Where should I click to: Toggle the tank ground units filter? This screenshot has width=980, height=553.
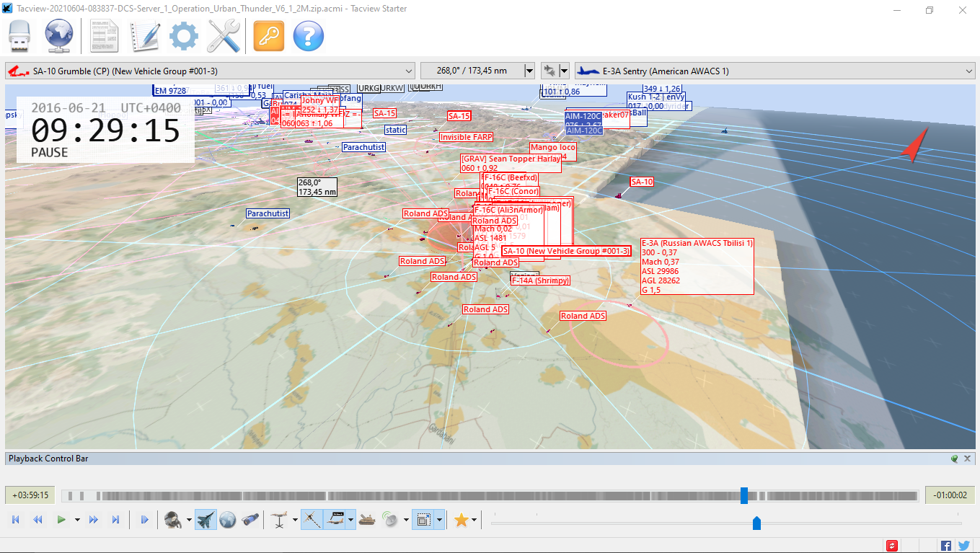367,520
